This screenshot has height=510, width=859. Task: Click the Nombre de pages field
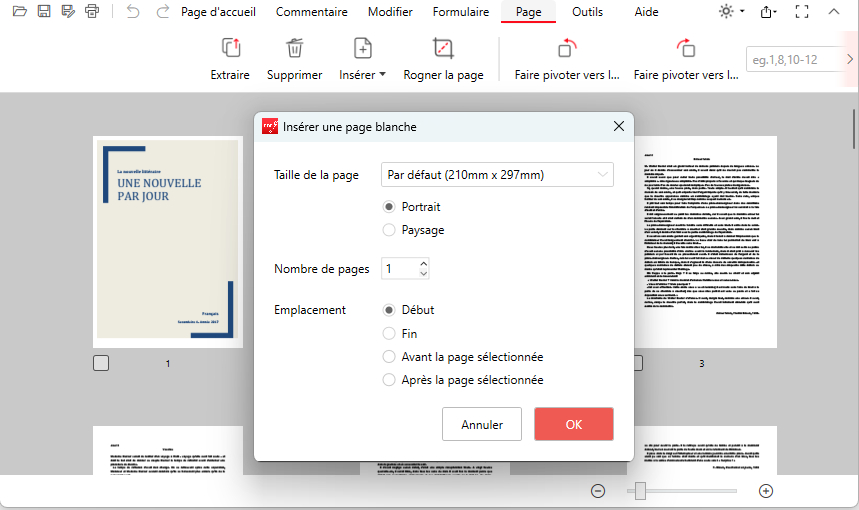[402, 268]
